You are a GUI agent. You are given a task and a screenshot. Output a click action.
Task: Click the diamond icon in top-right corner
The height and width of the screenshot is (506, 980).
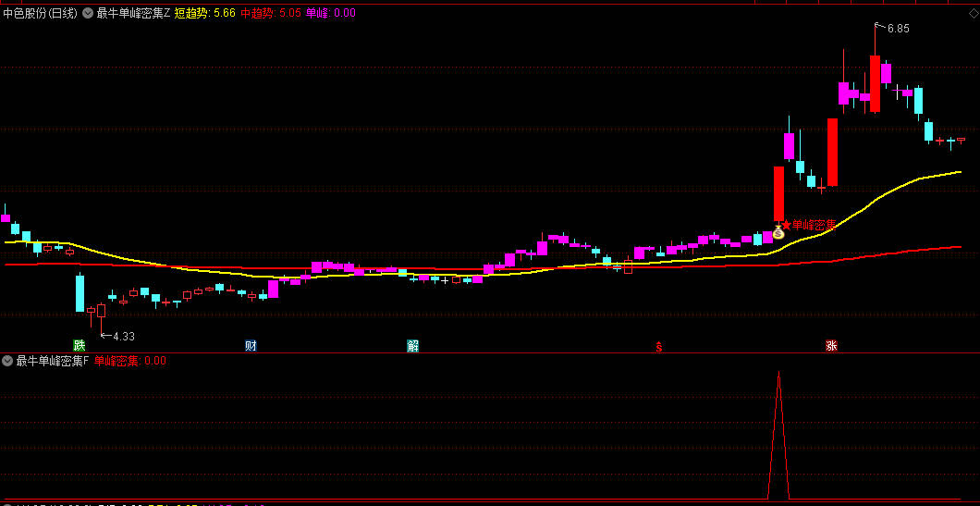(x=974, y=14)
